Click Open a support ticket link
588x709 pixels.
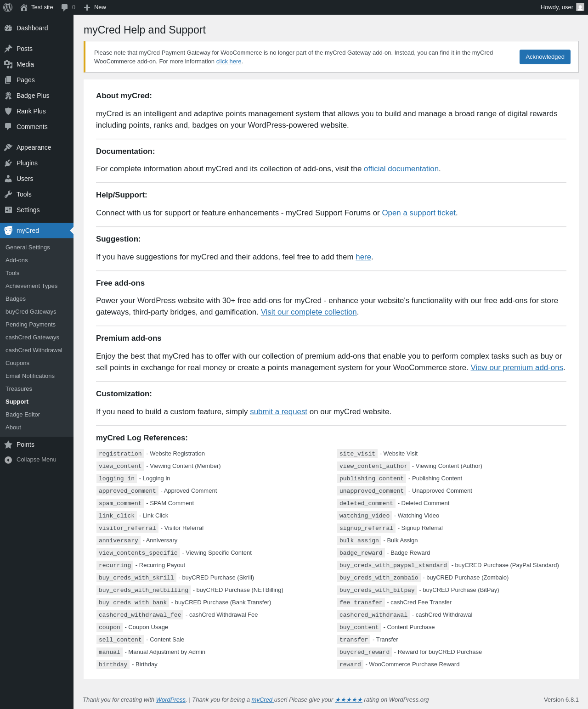coord(418,213)
